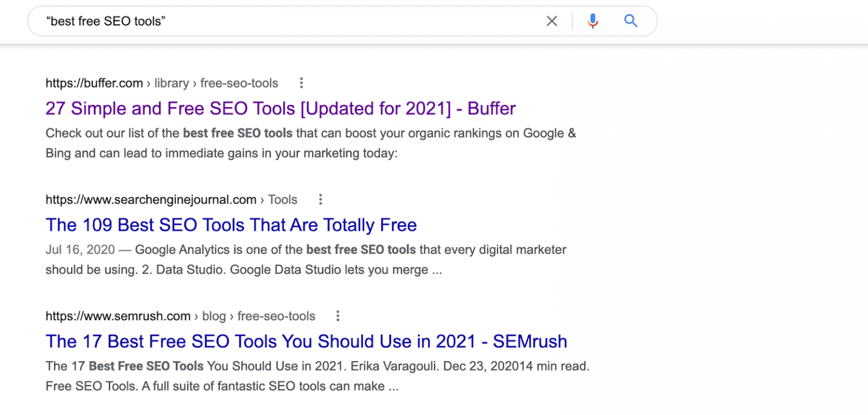The height and width of the screenshot is (415, 868).
Task: Click the Search Engine Journal 109 tools headline
Action: click(x=231, y=225)
